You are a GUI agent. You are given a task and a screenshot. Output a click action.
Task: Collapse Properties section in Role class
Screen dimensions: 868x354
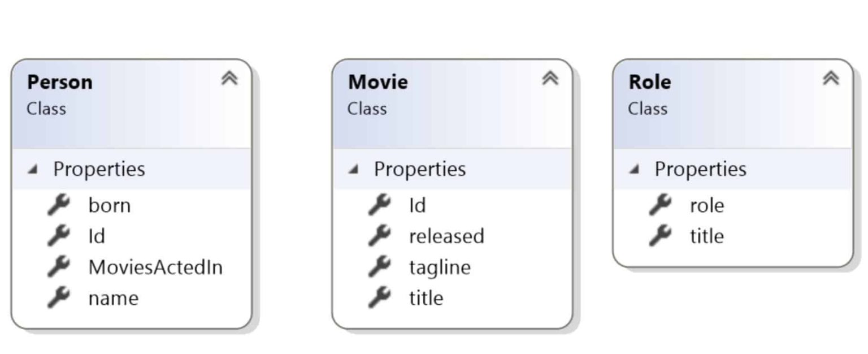point(635,169)
